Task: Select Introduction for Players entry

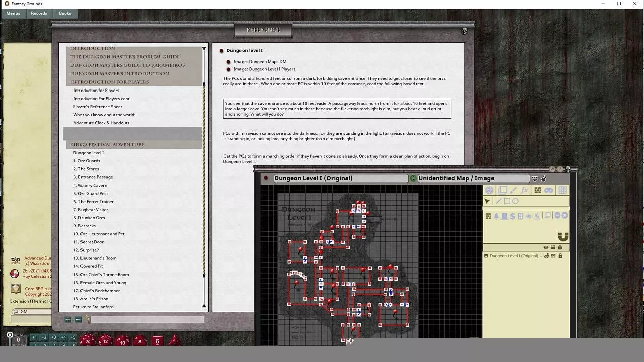Action: coord(96,90)
